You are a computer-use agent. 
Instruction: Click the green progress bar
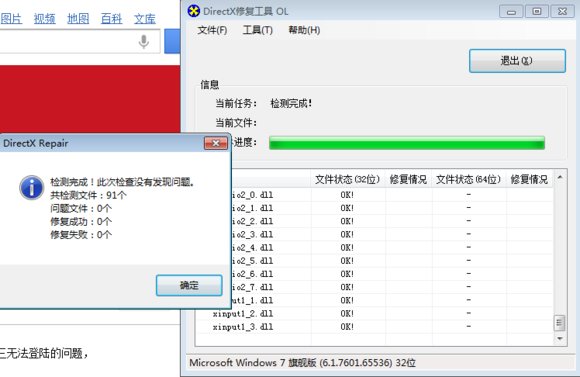click(407, 143)
